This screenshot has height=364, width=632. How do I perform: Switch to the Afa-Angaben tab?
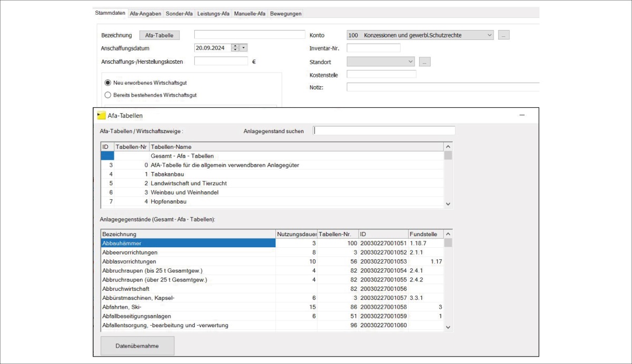(x=145, y=14)
